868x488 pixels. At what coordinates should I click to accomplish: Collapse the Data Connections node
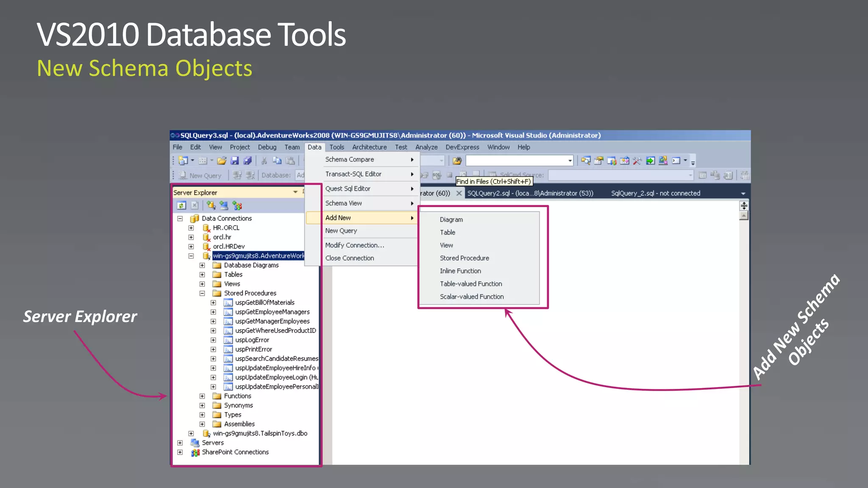point(180,219)
